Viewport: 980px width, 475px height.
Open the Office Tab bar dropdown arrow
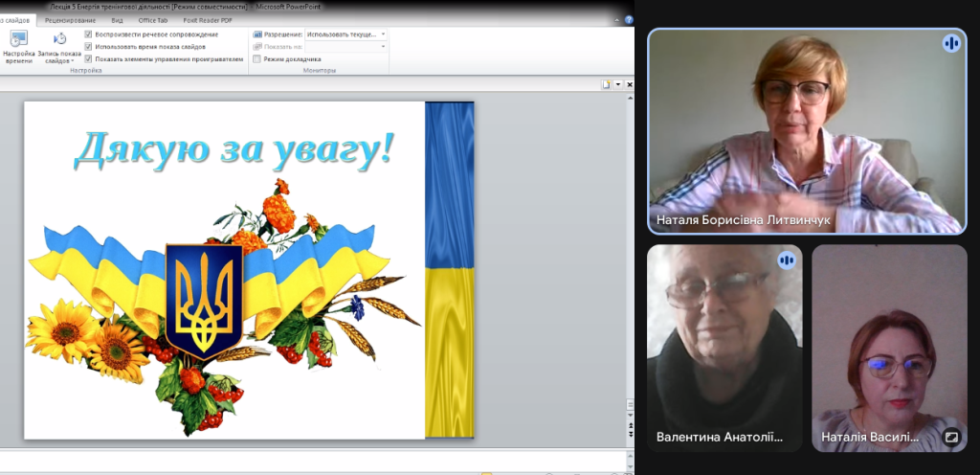(618, 84)
